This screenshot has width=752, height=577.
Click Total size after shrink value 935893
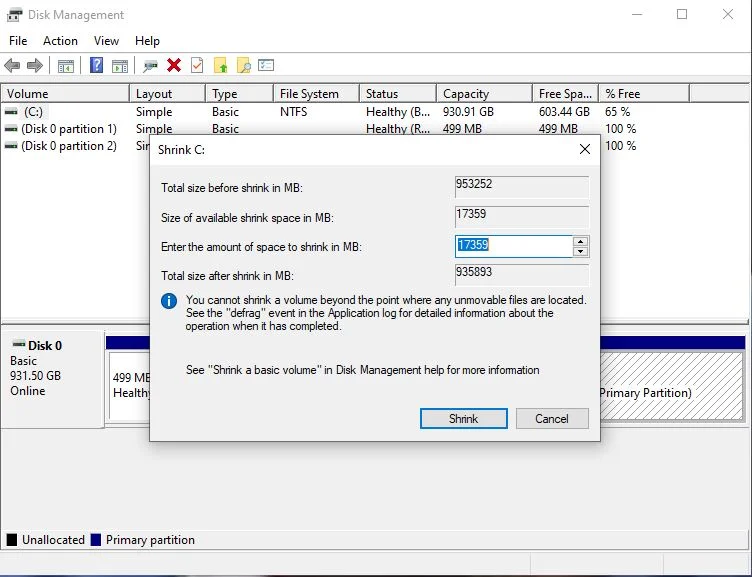point(522,275)
